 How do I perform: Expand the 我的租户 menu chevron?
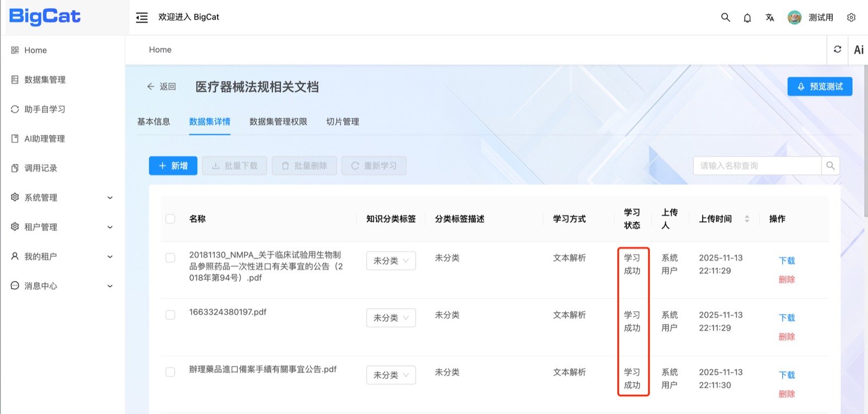[110, 256]
